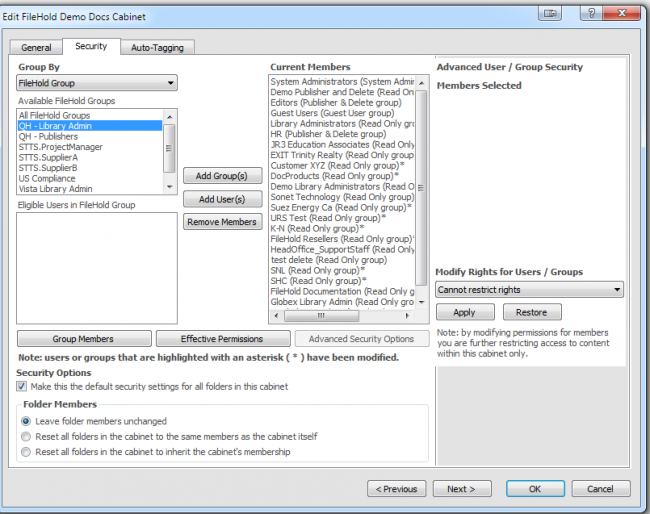Select Reset folders to inherit cabinet's membership
This screenshot has height=514, width=650.
27,452
